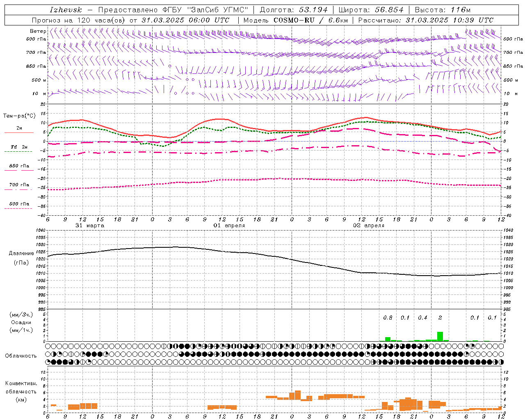Click the 500 гПа entry in temperature legend
Viewport: 525px width, 420px height.
(19, 204)
